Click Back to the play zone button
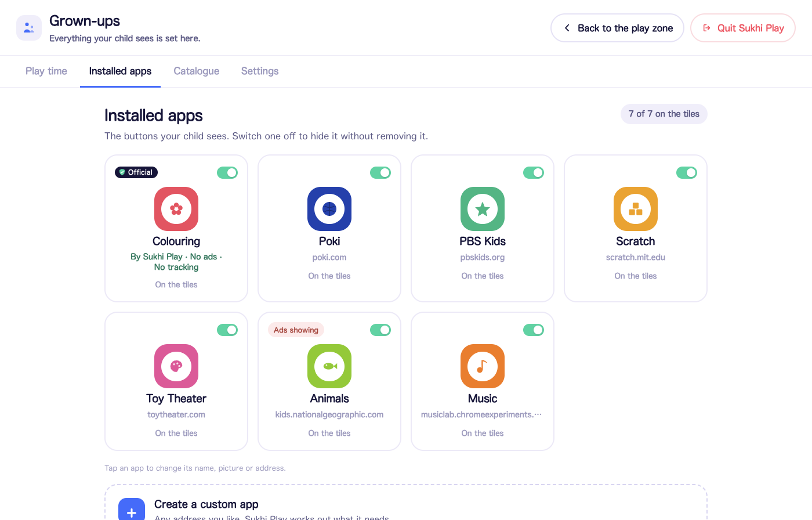The image size is (812, 520). 617,28
